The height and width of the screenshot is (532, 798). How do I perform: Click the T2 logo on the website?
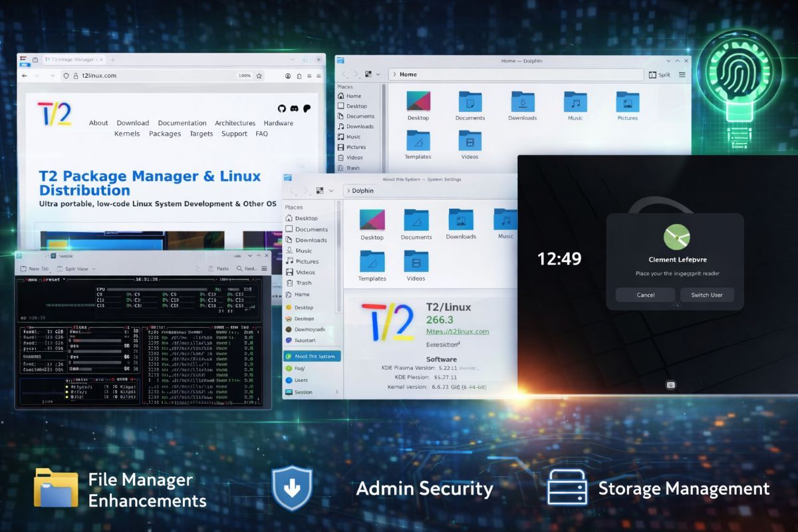(54, 114)
